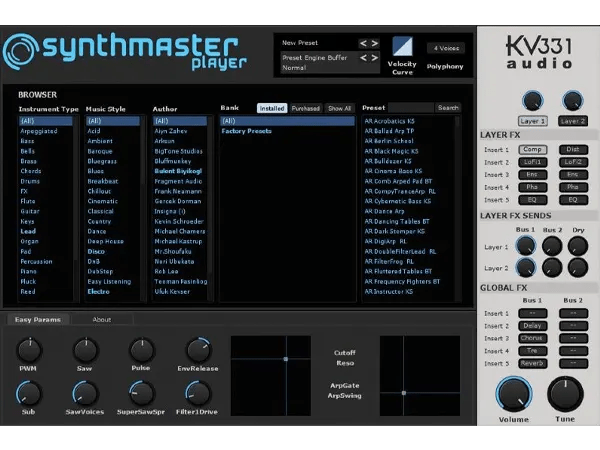Click the Saw knob
600x450 pixels.
tap(85, 350)
